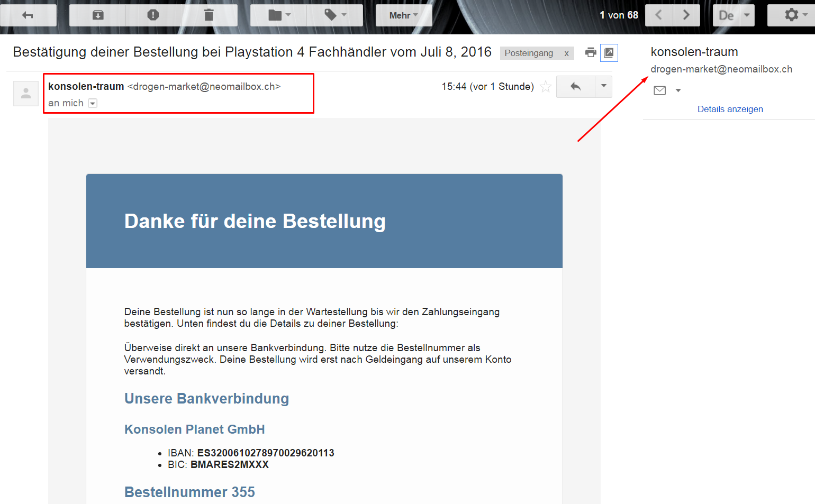
Task: Open the De input tools button
Action: 726,15
